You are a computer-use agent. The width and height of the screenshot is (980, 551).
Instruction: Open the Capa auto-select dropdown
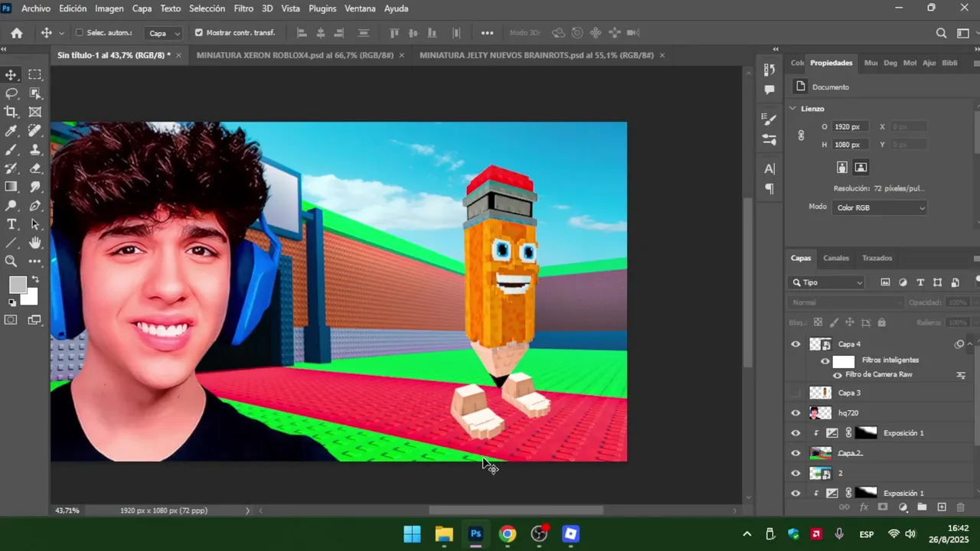165,33
